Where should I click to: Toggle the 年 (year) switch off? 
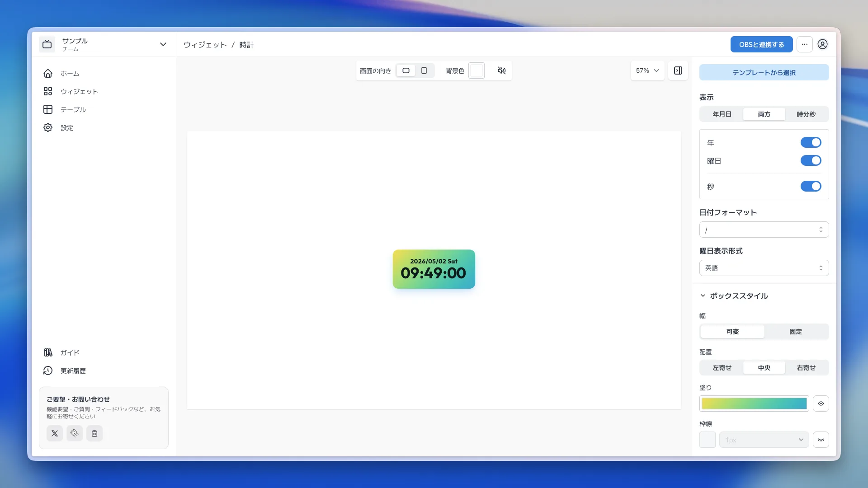pyautogui.click(x=811, y=142)
